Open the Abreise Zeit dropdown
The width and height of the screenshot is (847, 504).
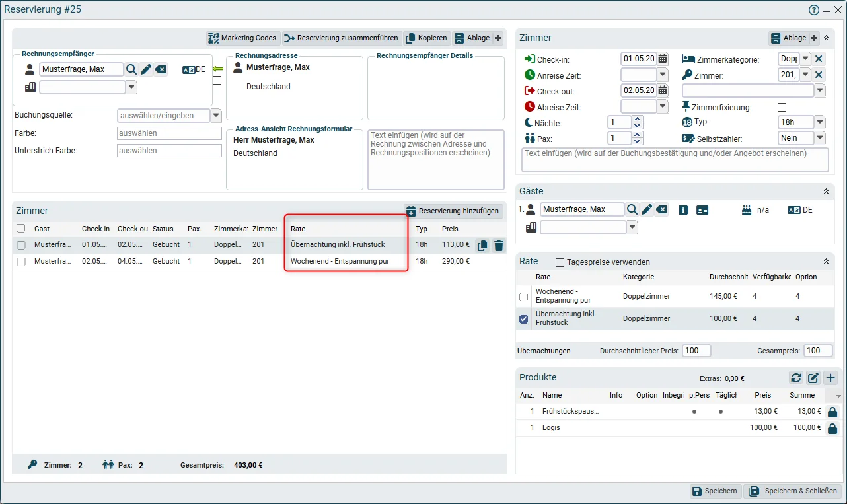tap(663, 106)
